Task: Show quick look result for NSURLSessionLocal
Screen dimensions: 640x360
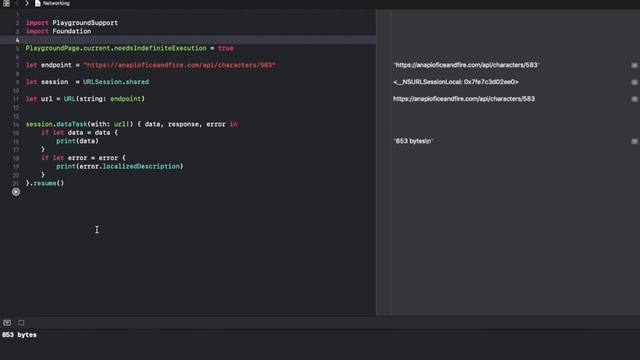Action: point(634,82)
